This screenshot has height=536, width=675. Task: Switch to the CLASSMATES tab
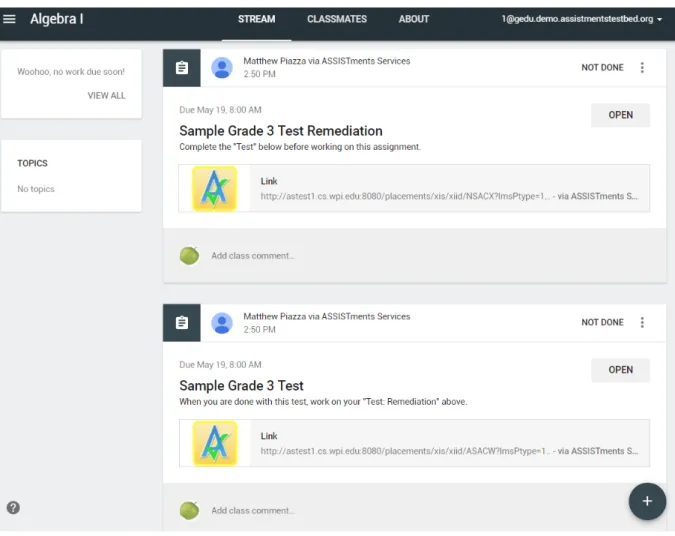pyautogui.click(x=337, y=19)
